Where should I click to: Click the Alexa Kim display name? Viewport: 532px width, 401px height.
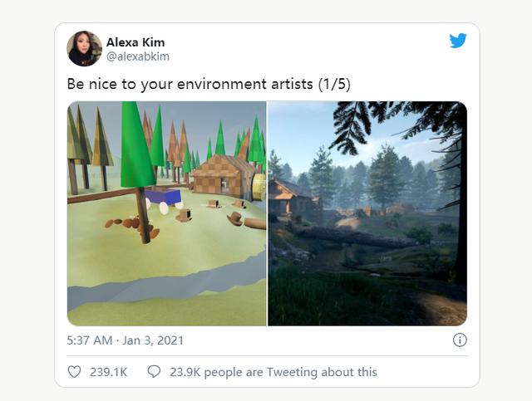135,42
